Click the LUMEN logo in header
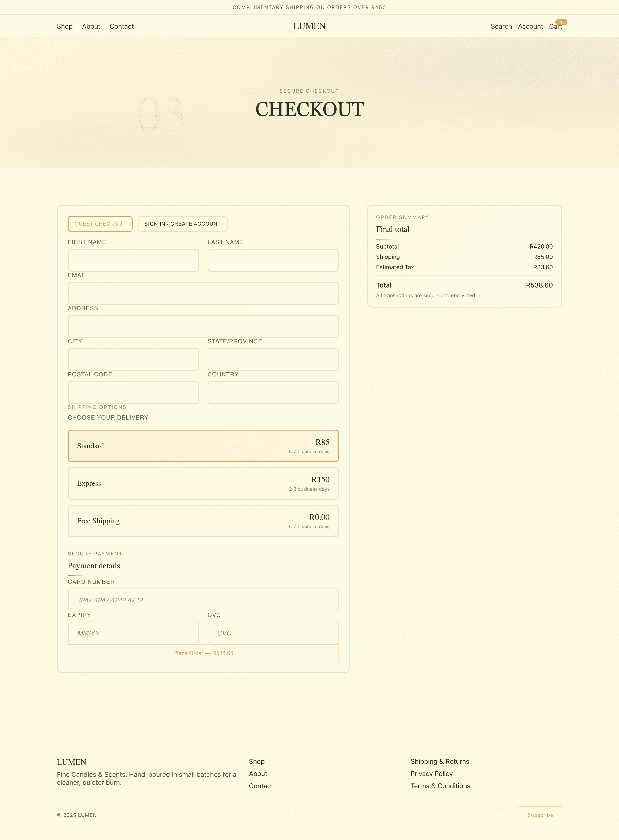The height and width of the screenshot is (840, 619). [309, 26]
